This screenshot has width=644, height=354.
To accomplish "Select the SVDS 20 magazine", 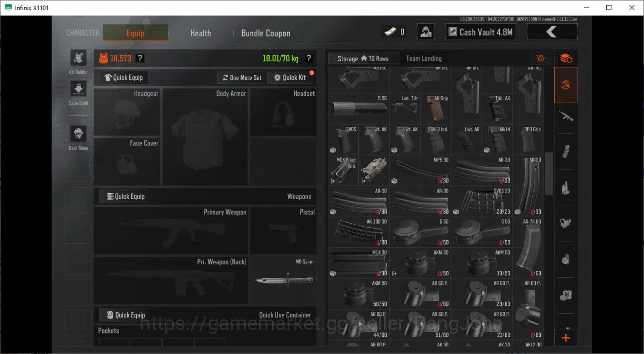I will 482,201.
